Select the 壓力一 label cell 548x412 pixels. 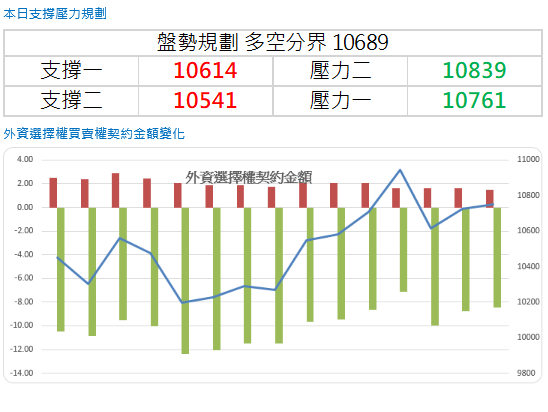click(340, 101)
